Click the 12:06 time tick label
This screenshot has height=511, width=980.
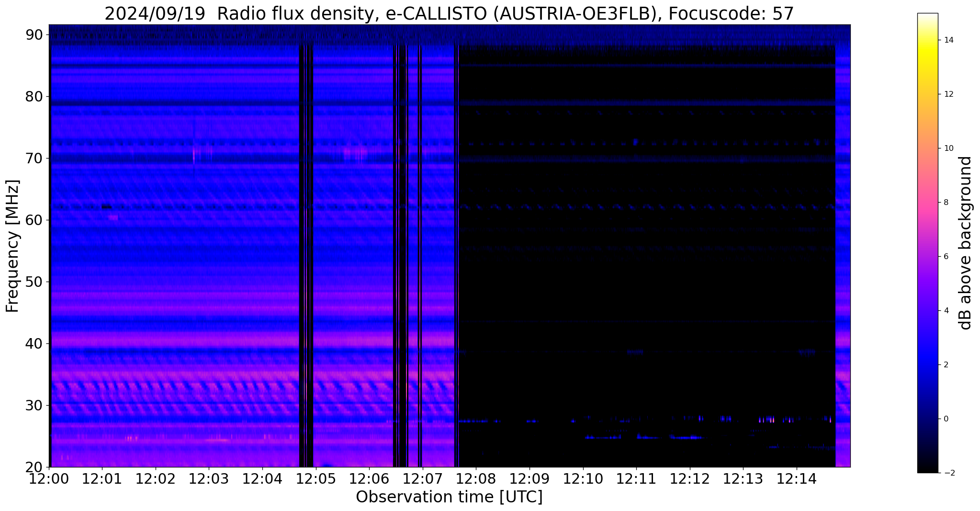369,478
